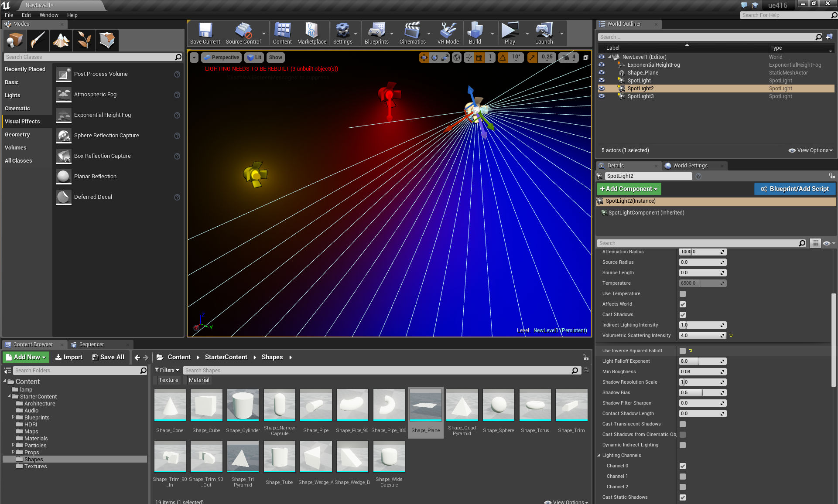This screenshot has width=838, height=504.
Task: Switch to the World Settings tab
Action: 690,166
